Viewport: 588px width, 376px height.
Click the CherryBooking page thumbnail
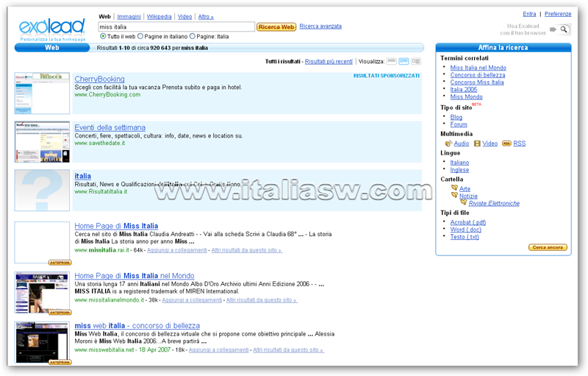(x=42, y=93)
